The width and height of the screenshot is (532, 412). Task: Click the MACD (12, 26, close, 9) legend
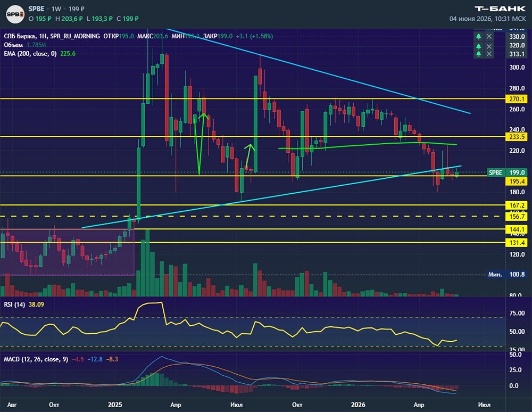coord(36,359)
